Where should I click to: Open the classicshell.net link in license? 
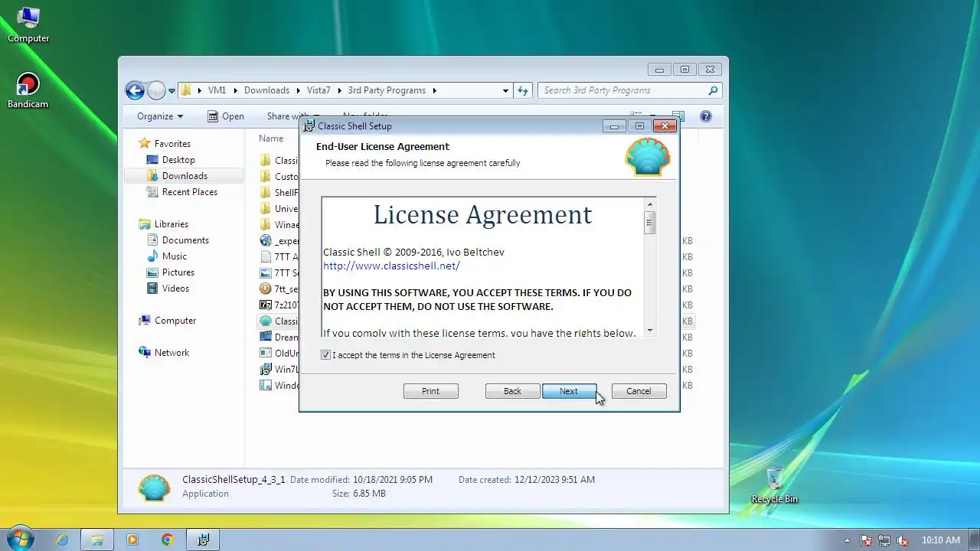pyautogui.click(x=391, y=266)
